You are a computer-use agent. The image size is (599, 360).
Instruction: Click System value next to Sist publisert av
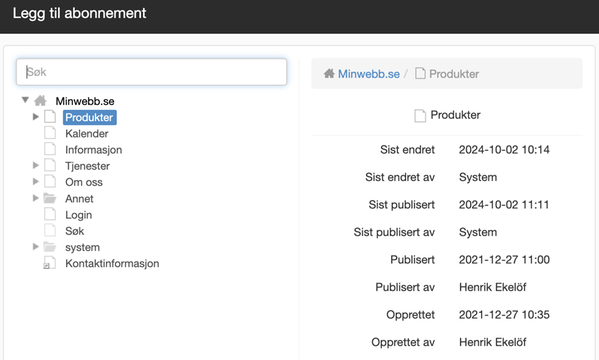click(478, 232)
